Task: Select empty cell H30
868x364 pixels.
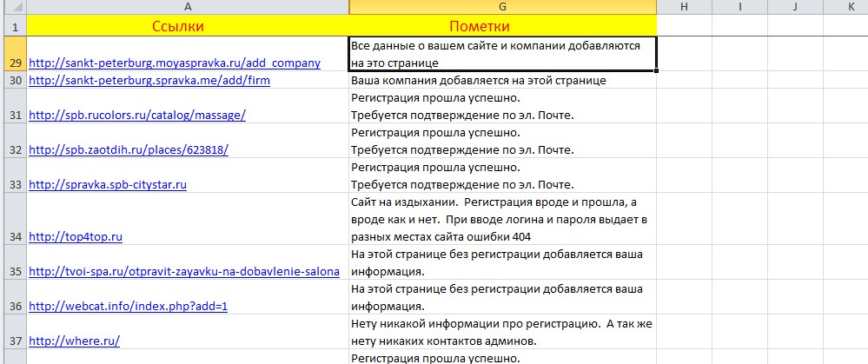Action: coord(684,80)
